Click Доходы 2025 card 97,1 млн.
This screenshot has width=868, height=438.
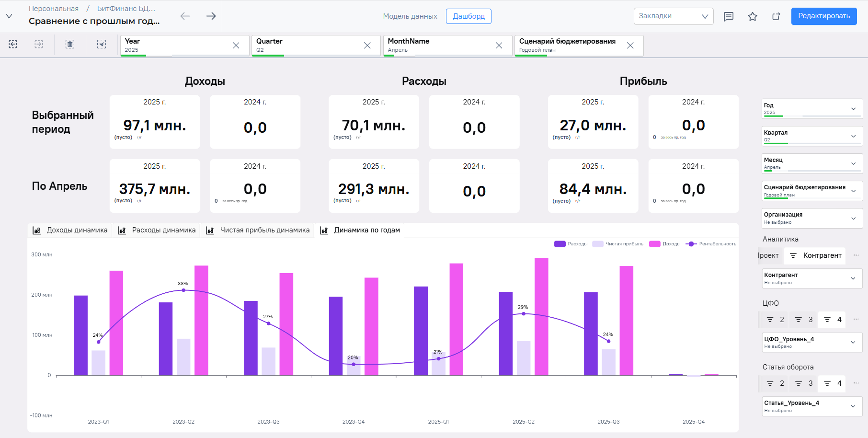(x=155, y=122)
